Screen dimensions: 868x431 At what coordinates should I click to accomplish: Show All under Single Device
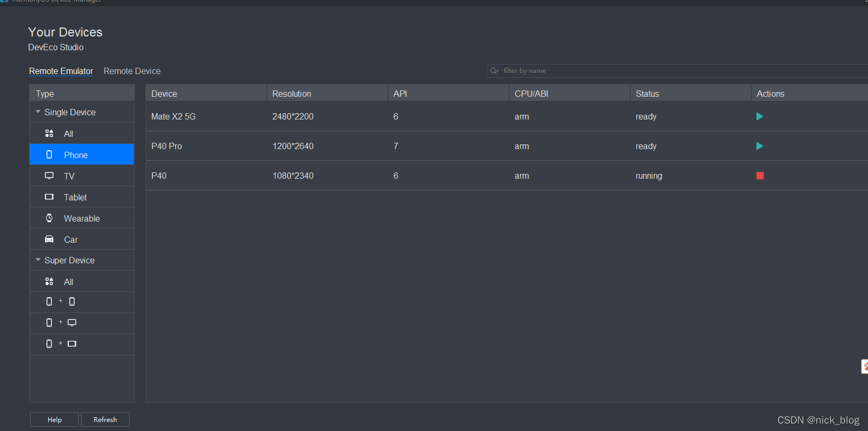click(x=82, y=133)
